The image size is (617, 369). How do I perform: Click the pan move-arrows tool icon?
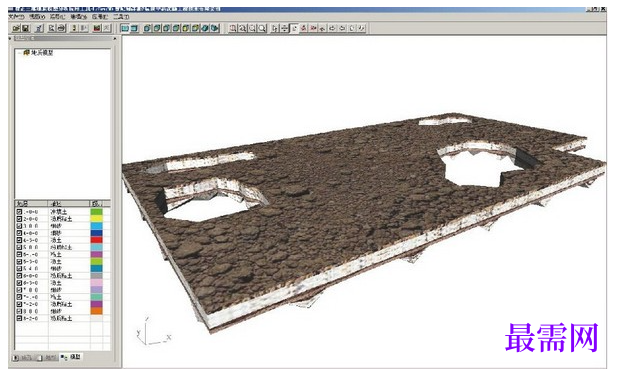coord(284,28)
